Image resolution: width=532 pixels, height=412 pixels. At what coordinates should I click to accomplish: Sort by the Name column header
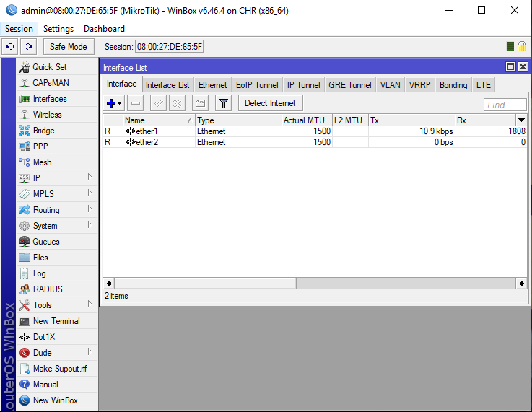pyautogui.click(x=159, y=120)
